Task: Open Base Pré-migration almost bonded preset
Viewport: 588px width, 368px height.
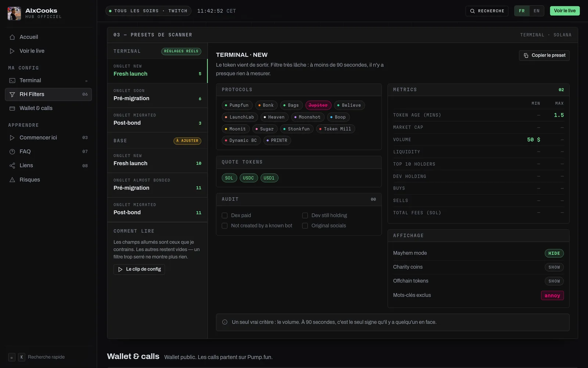Action: pos(157,185)
